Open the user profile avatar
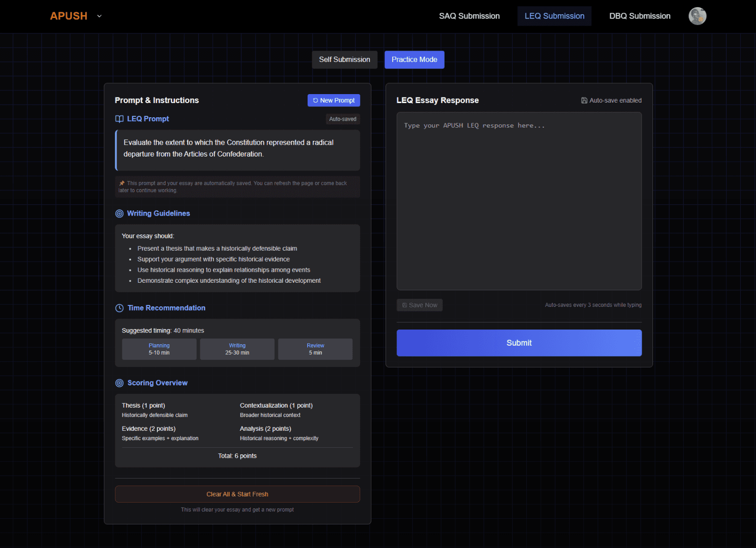Image resolution: width=756 pixels, height=548 pixels. (x=697, y=16)
